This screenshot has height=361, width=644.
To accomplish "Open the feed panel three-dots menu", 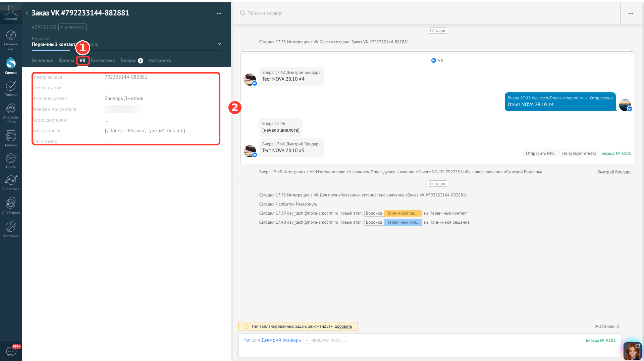I will tap(631, 13).
